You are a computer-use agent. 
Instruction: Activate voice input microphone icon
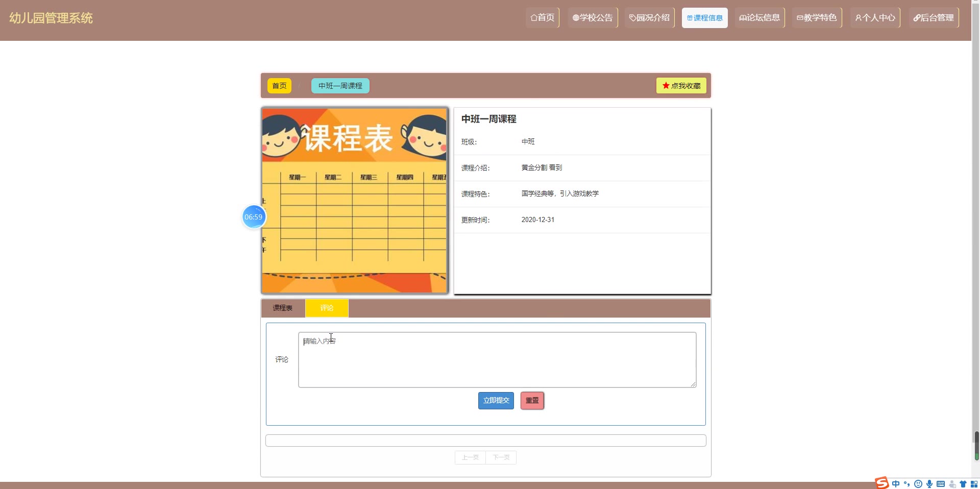tap(929, 484)
